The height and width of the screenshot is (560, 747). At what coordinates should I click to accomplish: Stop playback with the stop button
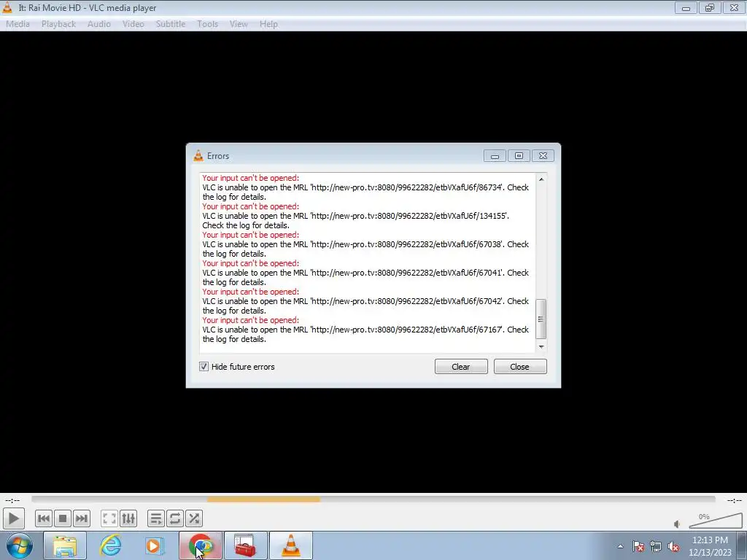point(63,518)
